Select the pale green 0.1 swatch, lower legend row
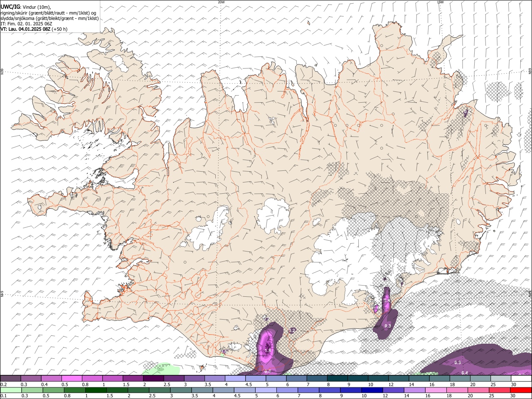 pos(11,390)
